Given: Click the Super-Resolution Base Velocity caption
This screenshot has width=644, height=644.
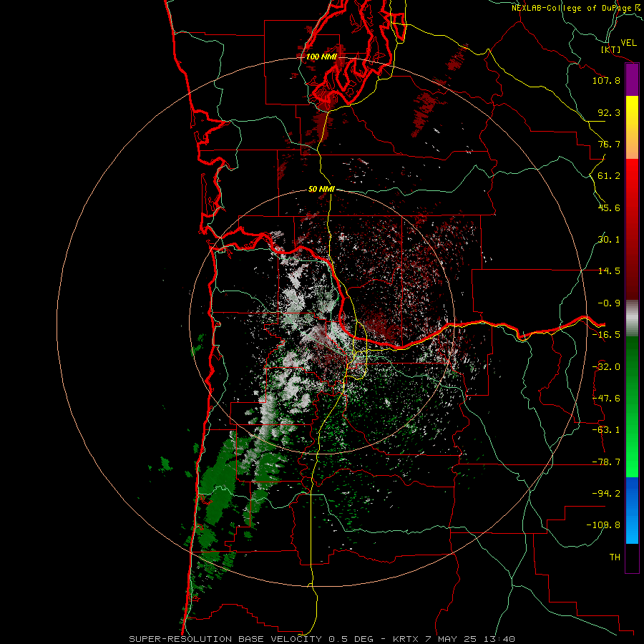Looking at the screenshot, I should point(321,639).
